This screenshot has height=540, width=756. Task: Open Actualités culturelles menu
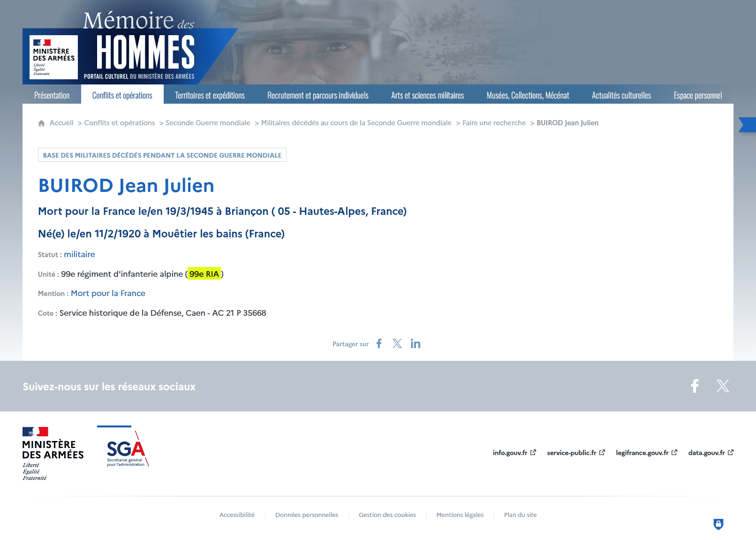[x=621, y=95]
